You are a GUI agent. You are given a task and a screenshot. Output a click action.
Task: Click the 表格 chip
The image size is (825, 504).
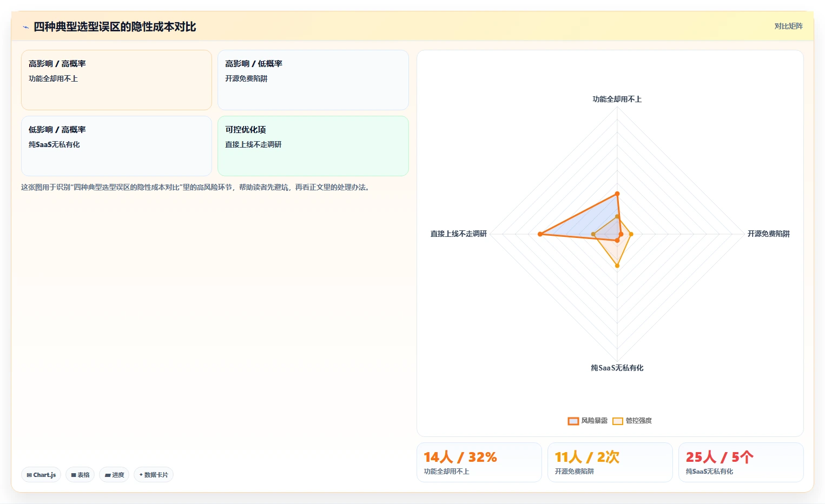tap(80, 475)
